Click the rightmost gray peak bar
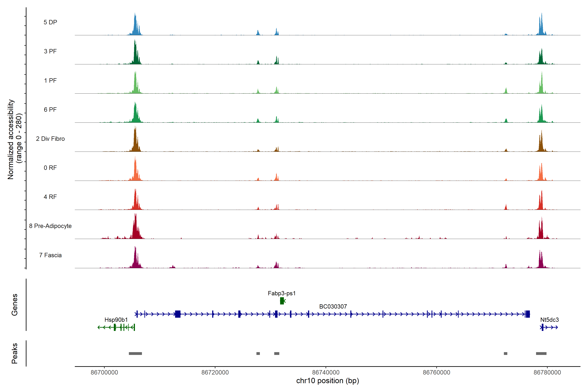The height and width of the screenshot is (392, 588). (x=541, y=353)
